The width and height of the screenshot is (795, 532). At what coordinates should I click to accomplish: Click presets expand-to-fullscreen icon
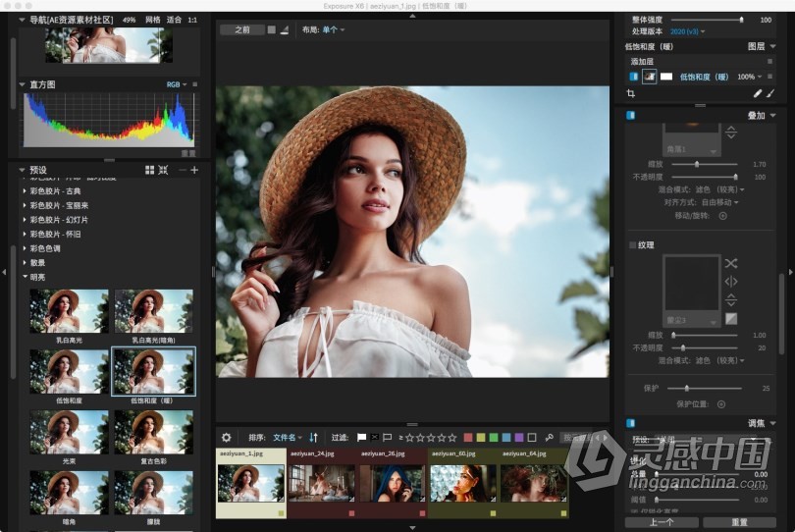click(163, 170)
